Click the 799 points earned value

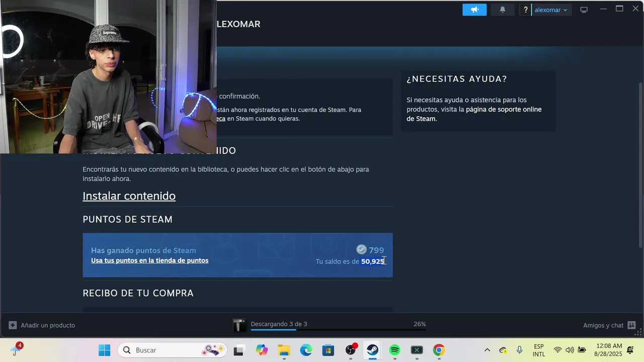[376, 250]
